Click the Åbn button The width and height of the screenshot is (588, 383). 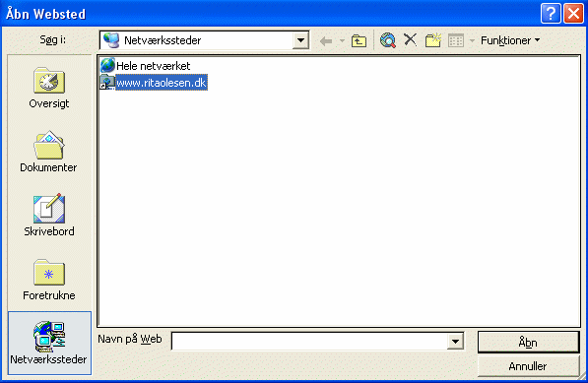(528, 342)
